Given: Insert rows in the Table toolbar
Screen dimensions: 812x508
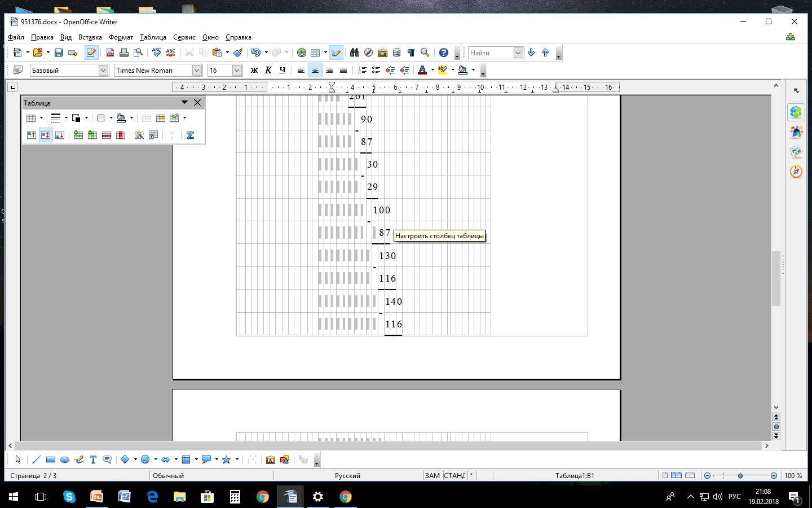Looking at the screenshot, I should point(78,135).
